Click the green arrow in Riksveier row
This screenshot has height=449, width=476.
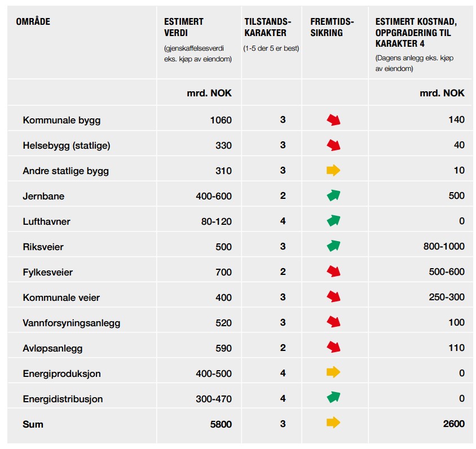(333, 246)
